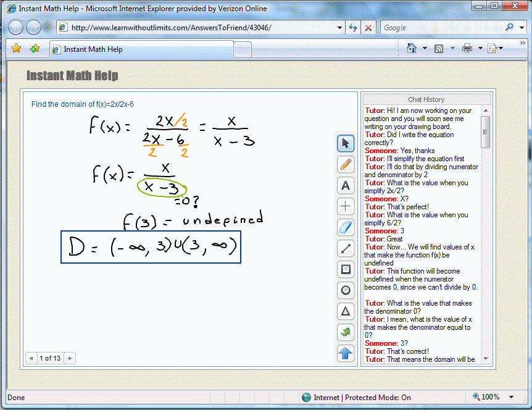This screenshot has width=532, height=410.
Task: Click the Internet Protected Mode status
Action: (356, 397)
